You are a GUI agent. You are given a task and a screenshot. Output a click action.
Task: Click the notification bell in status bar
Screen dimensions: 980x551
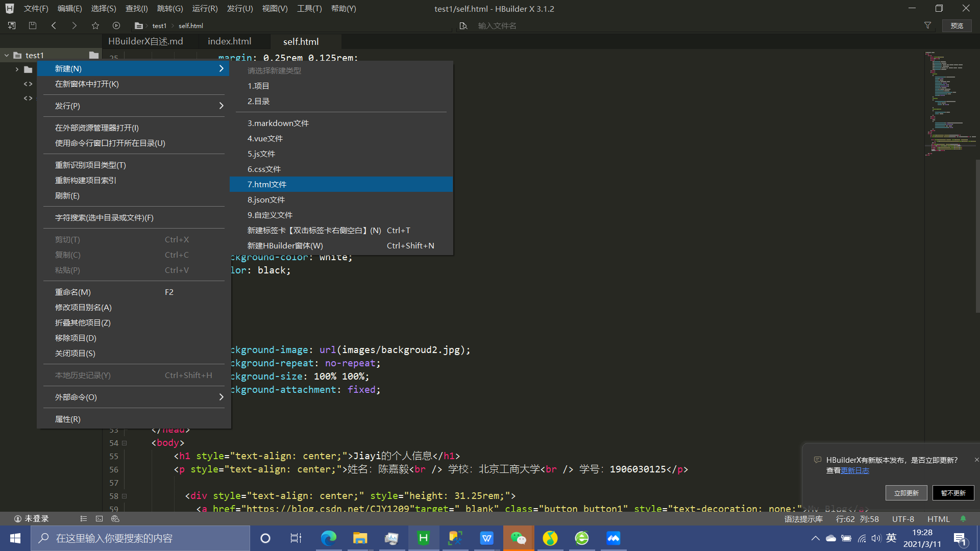point(963,519)
